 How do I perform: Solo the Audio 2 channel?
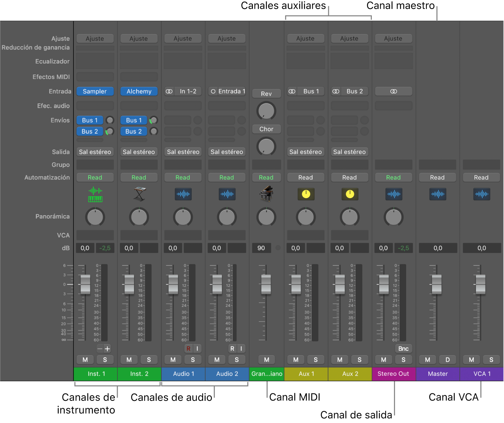point(237,360)
